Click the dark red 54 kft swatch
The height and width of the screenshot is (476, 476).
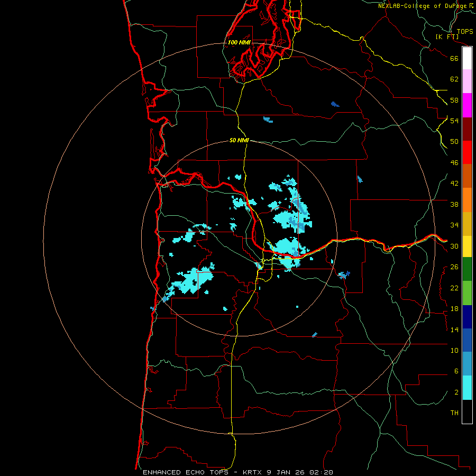467,129
